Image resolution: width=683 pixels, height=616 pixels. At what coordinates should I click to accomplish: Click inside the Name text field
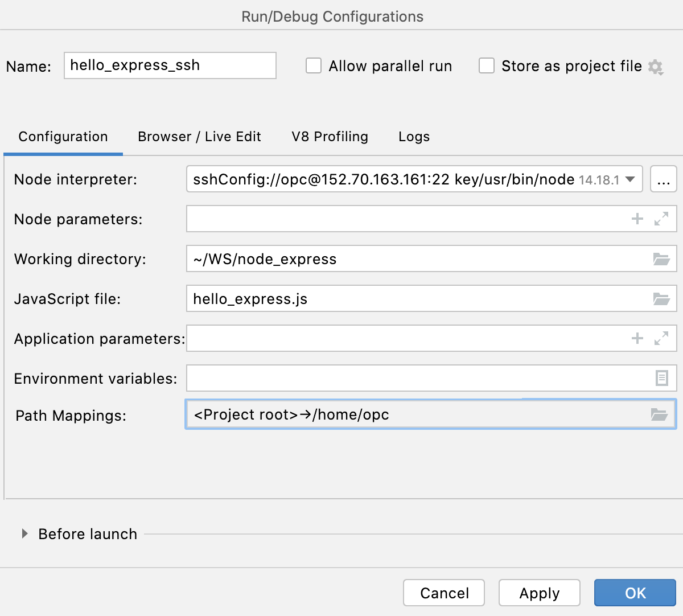tap(170, 65)
